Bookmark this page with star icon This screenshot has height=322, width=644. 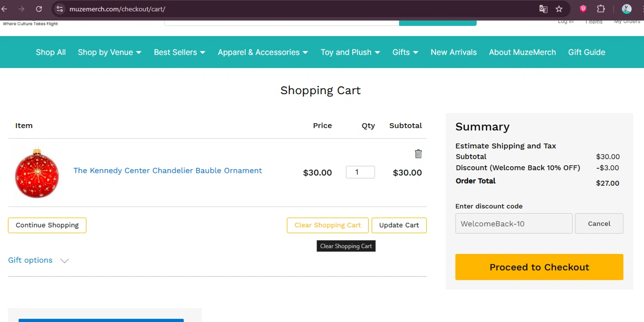click(x=559, y=9)
